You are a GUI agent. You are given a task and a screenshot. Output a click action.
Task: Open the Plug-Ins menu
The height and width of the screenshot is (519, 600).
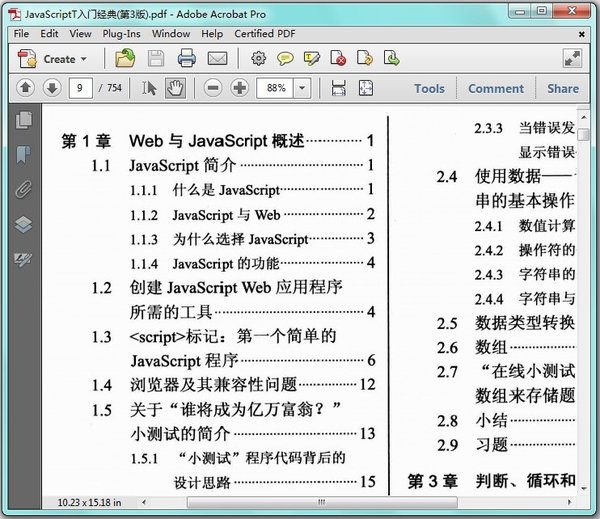119,33
